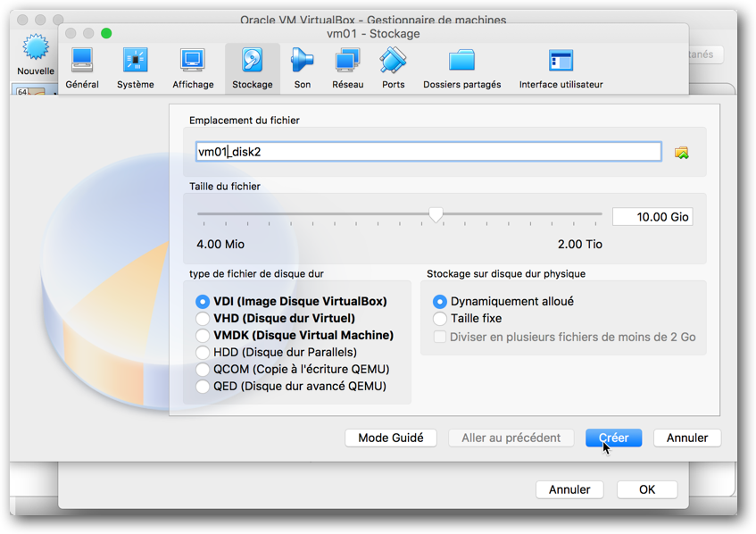Click Annuler in the vm01 Stockage settings dialog
Screen dimensions: 756x534
pos(569,489)
